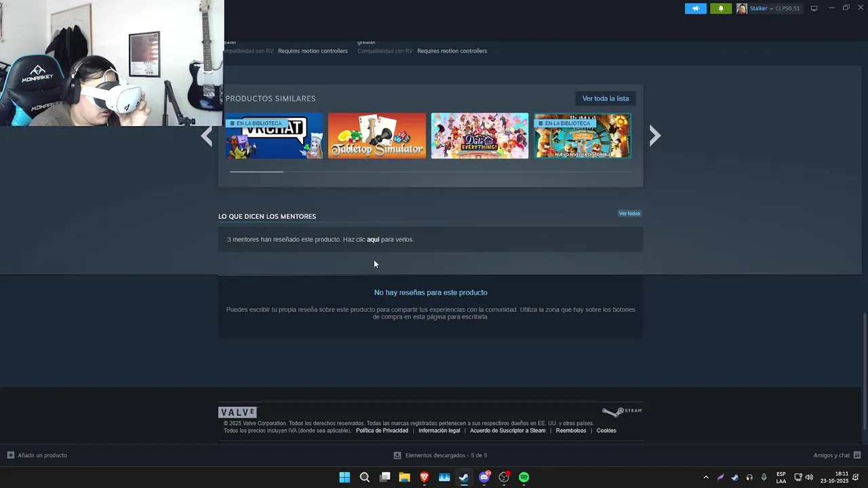Open Discord from taskbar

click(x=484, y=477)
